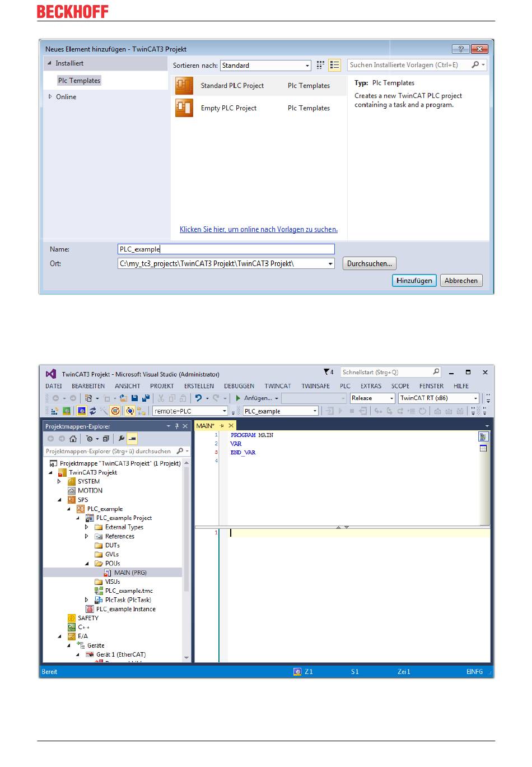
Task: Toggle the highlighted preview icon in Projektmappen-Explorer toolbar
Action: click(x=132, y=439)
